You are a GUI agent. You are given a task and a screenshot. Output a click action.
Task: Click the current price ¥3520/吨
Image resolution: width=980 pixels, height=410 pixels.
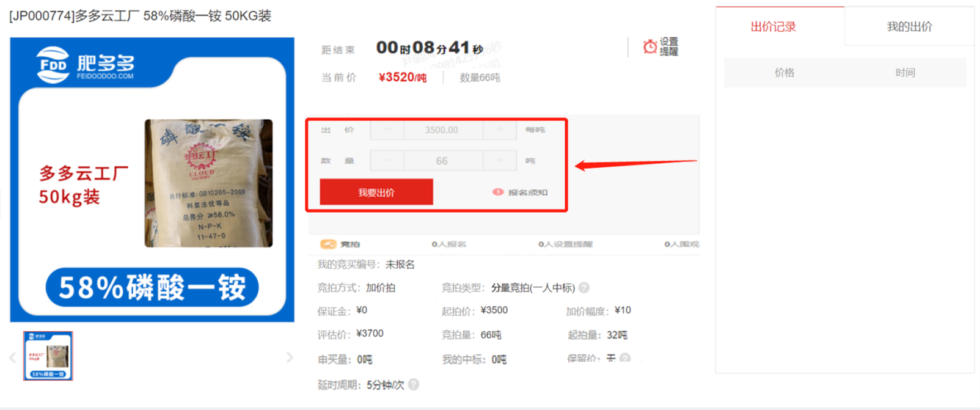click(403, 78)
